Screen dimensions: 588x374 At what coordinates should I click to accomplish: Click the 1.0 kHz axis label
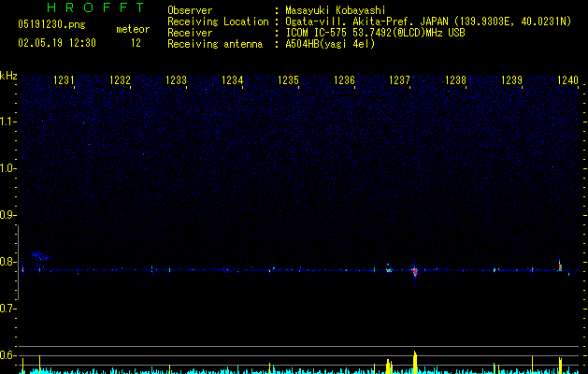(x=7, y=168)
